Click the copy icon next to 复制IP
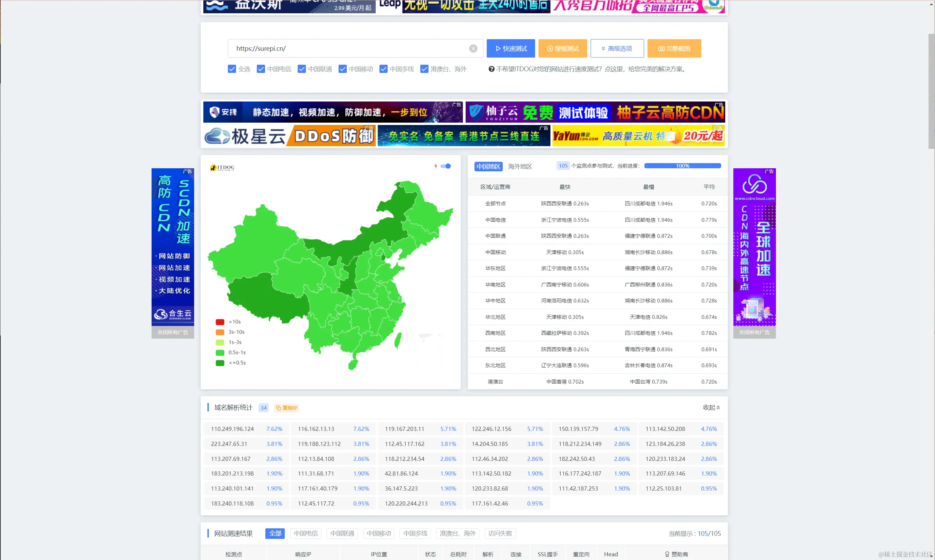 (279, 407)
